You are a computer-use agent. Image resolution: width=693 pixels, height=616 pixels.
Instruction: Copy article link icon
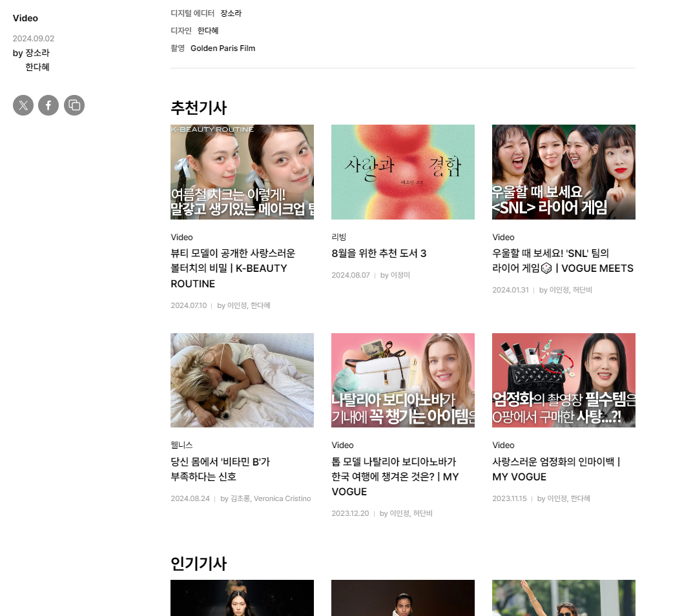[74, 105]
